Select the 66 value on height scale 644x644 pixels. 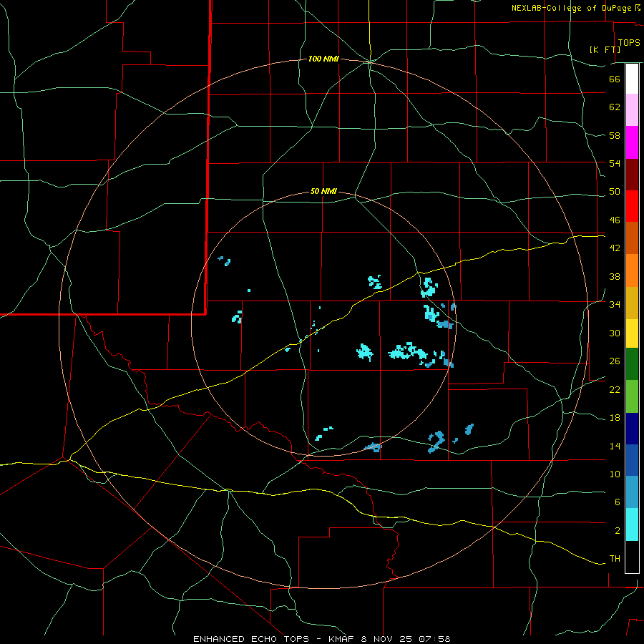pos(614,79)
